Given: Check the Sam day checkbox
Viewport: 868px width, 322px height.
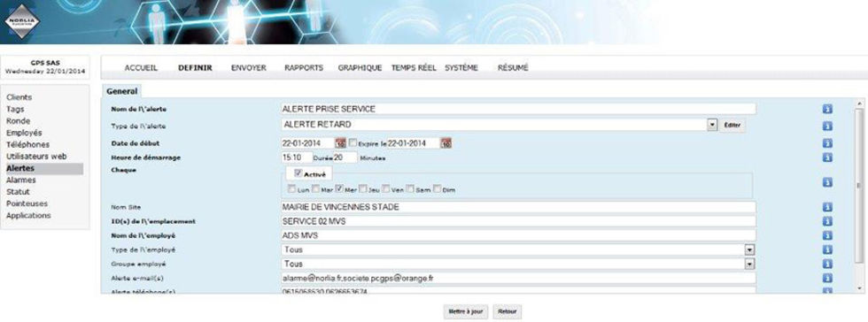Looking at the screenshot, I should (411, 189).
